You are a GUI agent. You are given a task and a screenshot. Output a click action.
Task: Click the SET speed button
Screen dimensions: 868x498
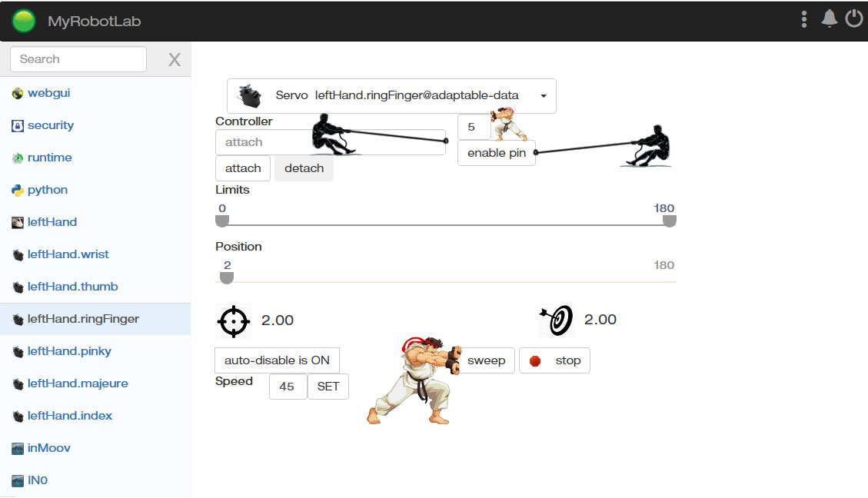click(x=328, y=387)
